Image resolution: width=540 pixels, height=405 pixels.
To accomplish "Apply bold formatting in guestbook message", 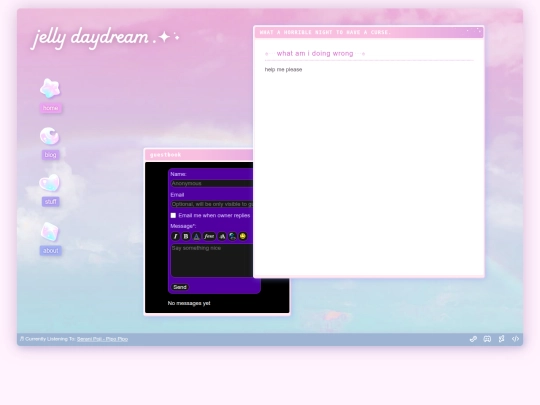I will point(186,236).
